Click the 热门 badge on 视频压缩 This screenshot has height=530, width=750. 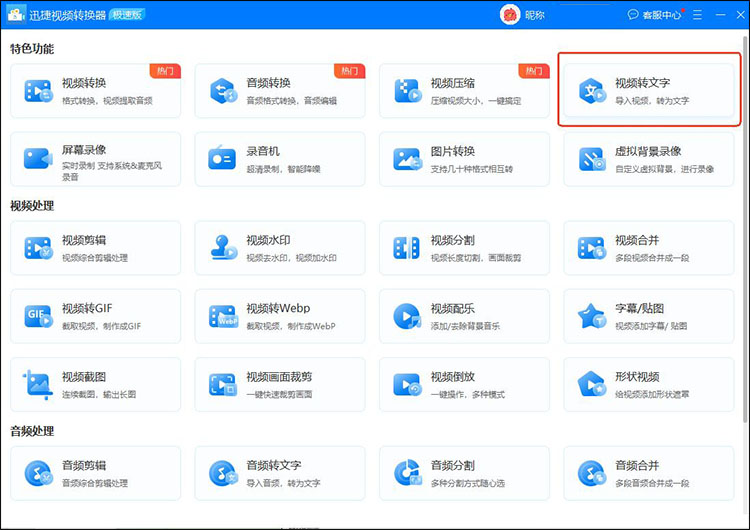click(x=534, y=71)
